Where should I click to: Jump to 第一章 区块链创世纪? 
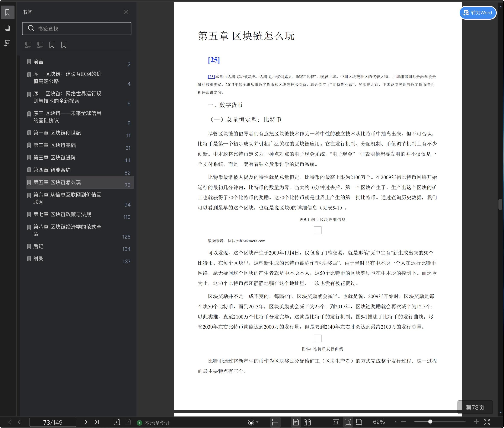tap(80, 133)
